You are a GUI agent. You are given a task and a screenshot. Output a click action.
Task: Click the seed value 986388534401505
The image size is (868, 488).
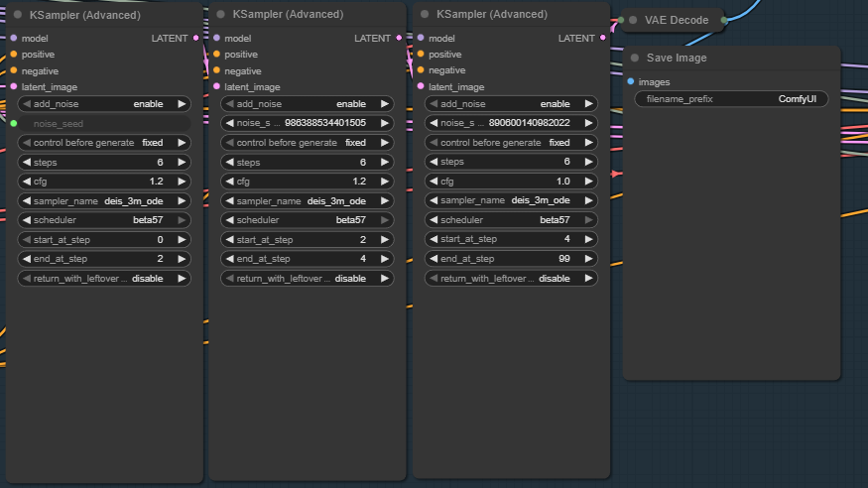click(325, 123)
